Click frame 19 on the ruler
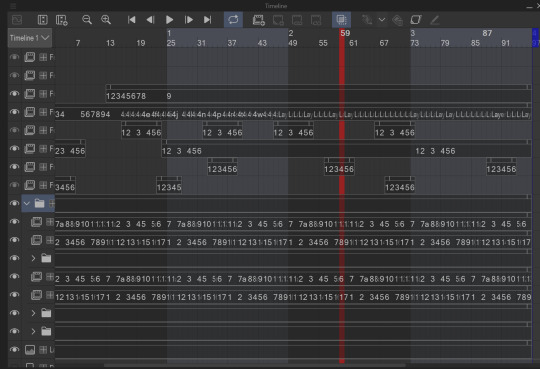 141,43
